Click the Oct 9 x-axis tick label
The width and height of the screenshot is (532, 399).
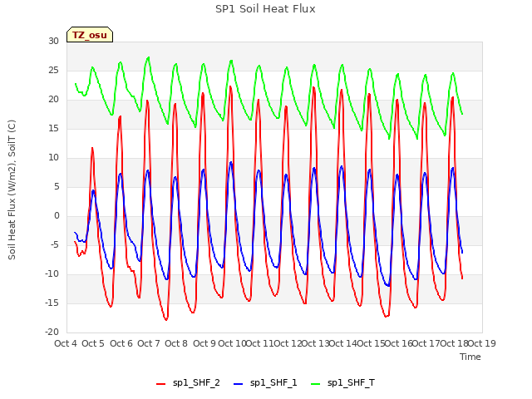click(204, 343)
